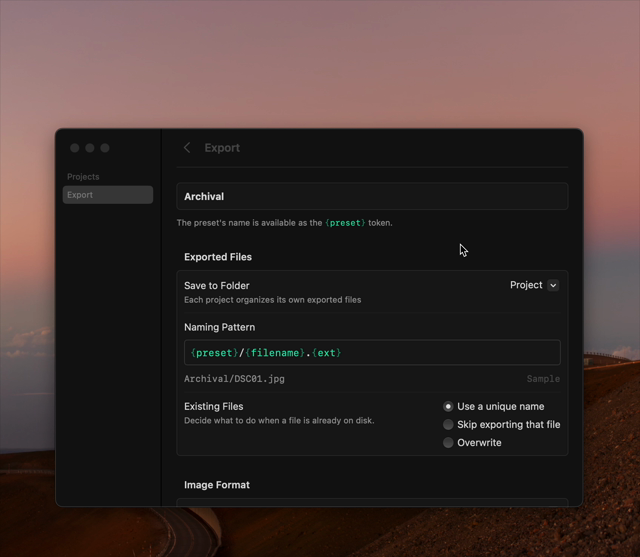Click the Image Format heading
The image size is (640, 557).
pyautogui.click(x=217, y=485)
